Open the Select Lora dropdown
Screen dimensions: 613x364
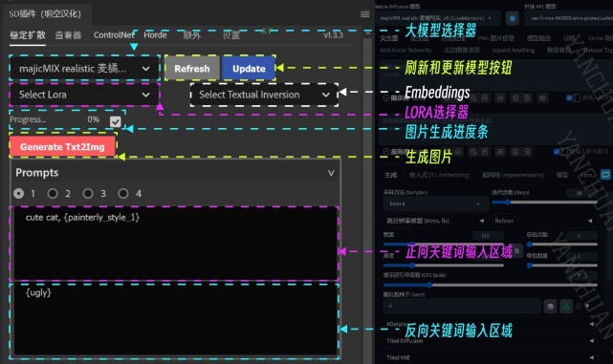pyautogui.click(x=84, y=95)
